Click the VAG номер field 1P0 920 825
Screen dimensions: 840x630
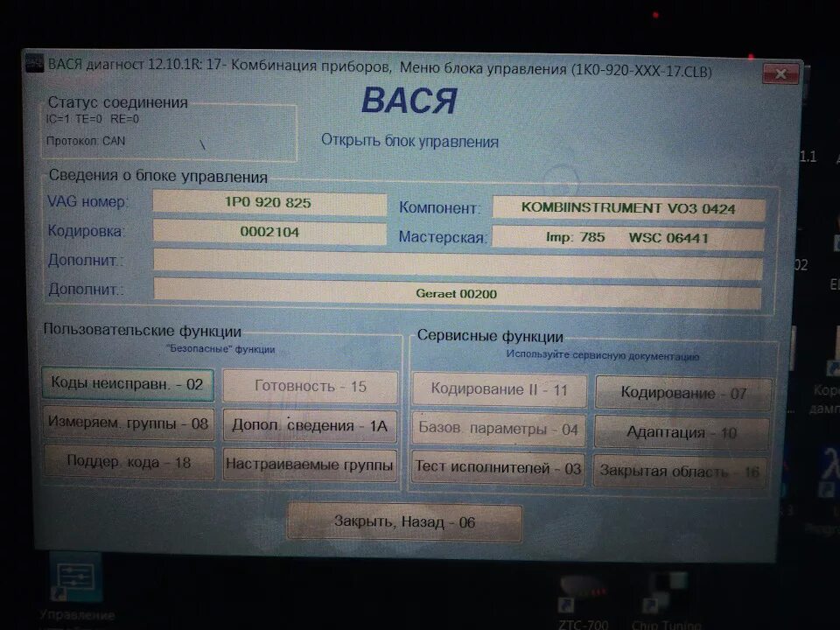click(x=269, y=203)
